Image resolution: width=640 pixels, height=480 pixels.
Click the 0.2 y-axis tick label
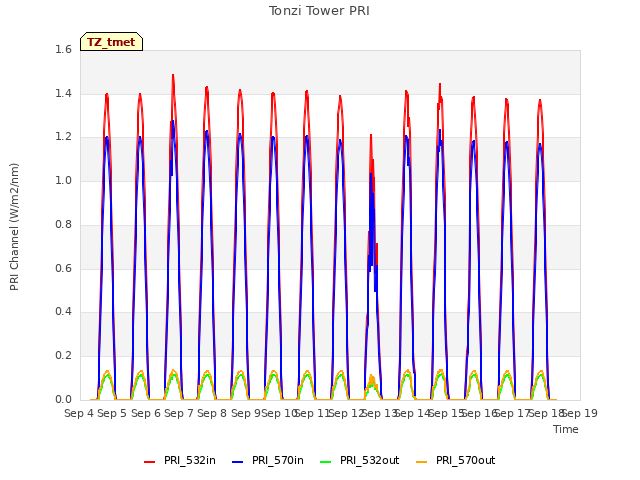[x=63, y=356]
